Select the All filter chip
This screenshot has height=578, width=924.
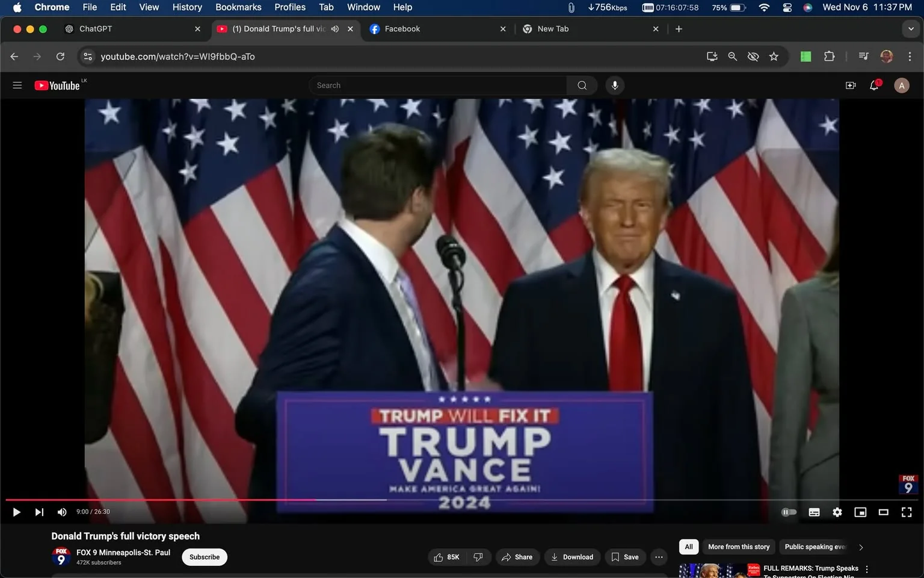[689, 547]
